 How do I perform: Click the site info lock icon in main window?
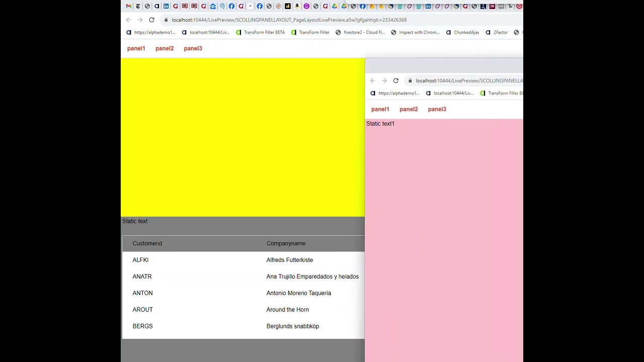coord(166,20)
